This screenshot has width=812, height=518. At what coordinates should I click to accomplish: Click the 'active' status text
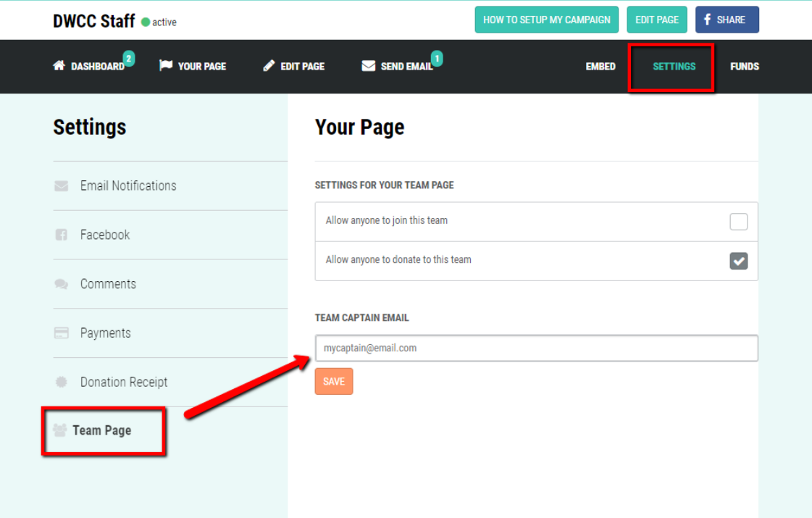[x=164, y=22]
